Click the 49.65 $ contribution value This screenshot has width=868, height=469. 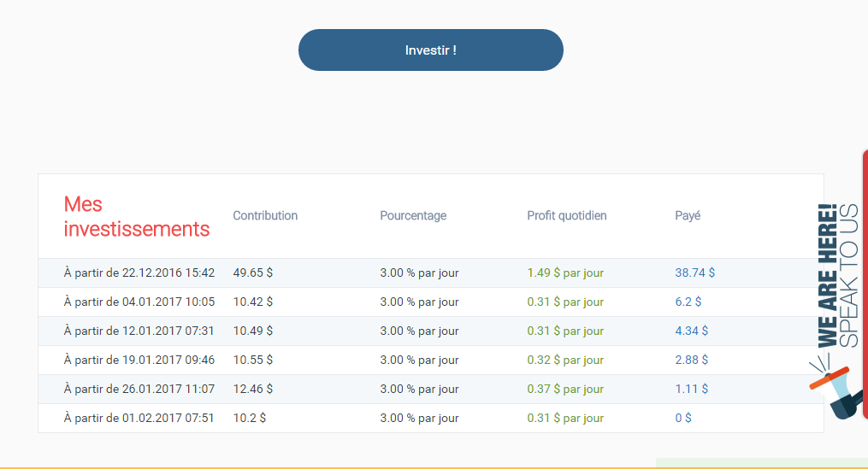252,273
